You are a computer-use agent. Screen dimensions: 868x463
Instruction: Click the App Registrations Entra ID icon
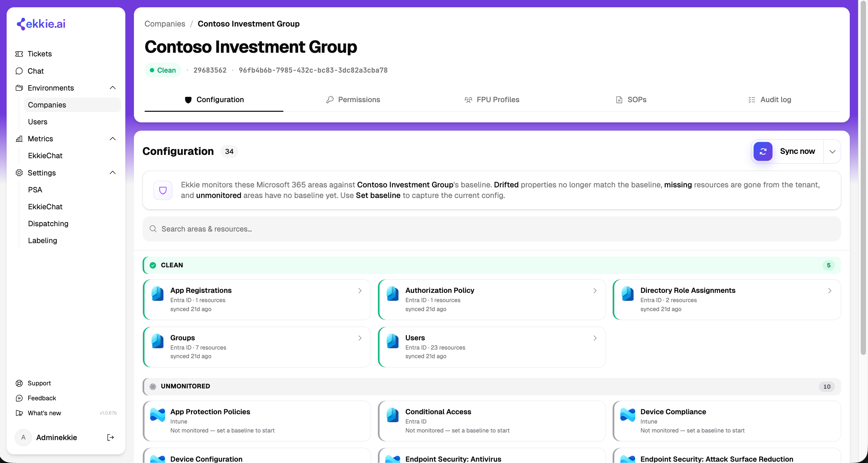pyautogui.click(x=158, y=294)
